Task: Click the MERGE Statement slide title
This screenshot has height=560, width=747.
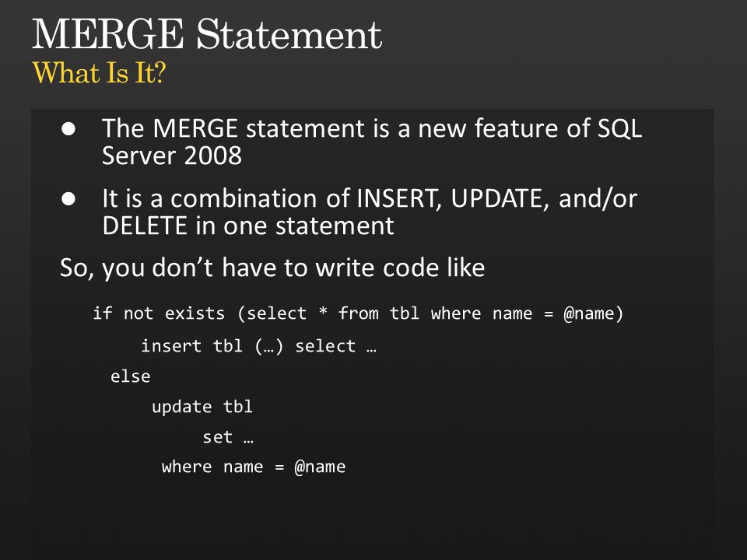Action: (207, 34)
